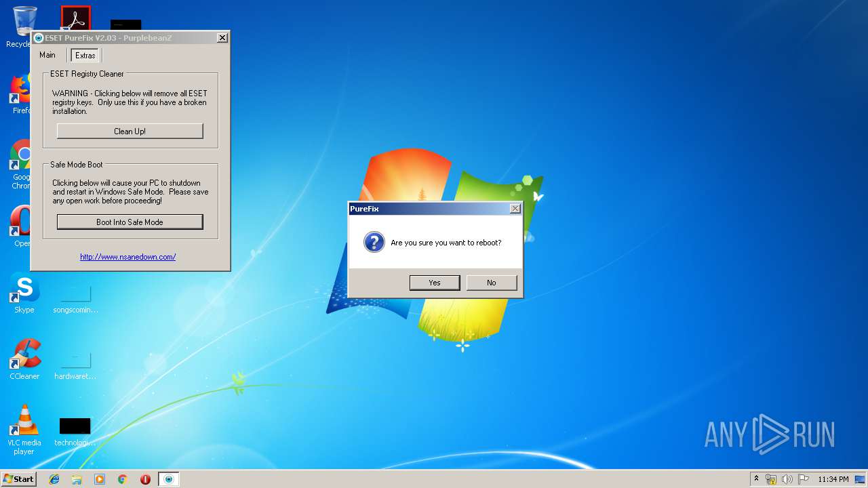868x488 pixels.
Task: Launch the Skype desktop shortcut
Action: 24,293
